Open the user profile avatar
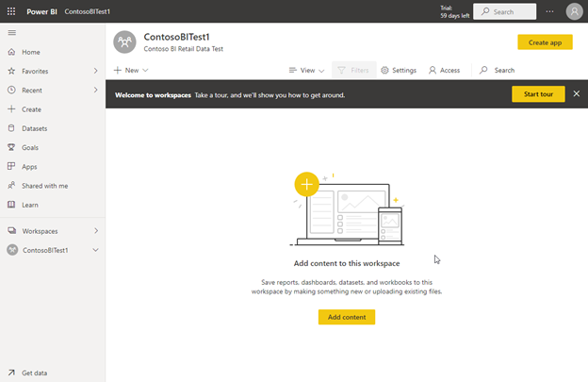The image size is (588, 382). (x=574, y=11)
